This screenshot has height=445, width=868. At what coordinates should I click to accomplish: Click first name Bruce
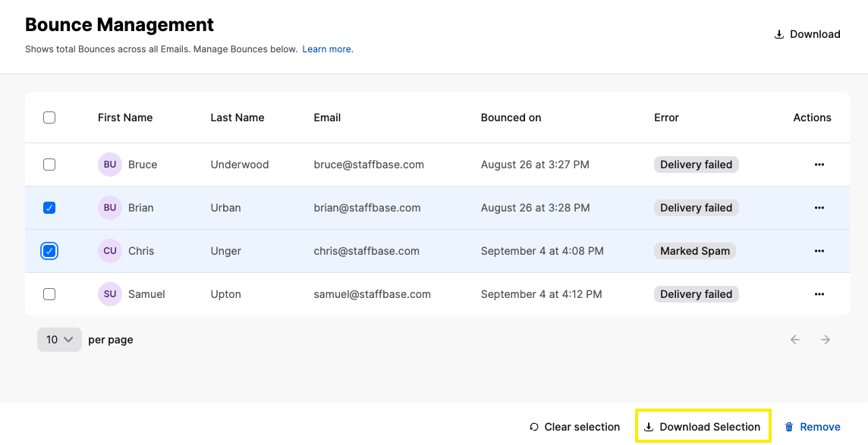tap(143, 165)
